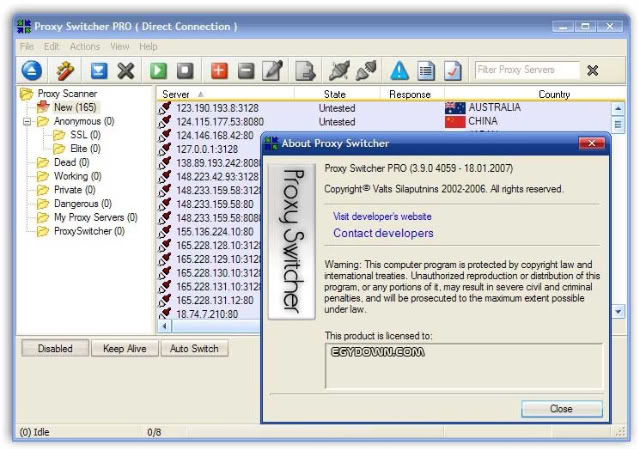The width and height of the screenshot is (638, 449).
Task: Select Dead (0) folder
Action: [72, 162]
